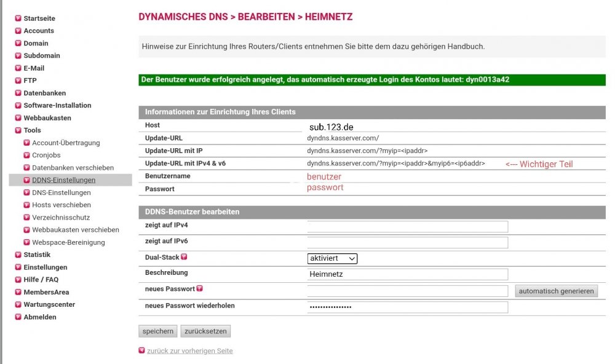Click the speichern button
Viewport: 615px width, 364px height.
157,331
